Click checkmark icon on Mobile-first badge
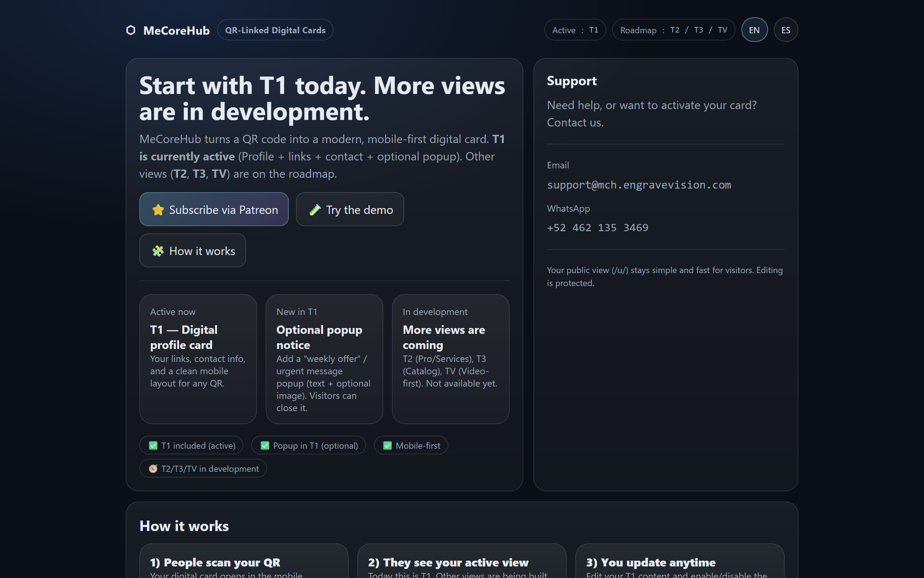Viewport: 924px width, 578px height. [x=388, y=446]
